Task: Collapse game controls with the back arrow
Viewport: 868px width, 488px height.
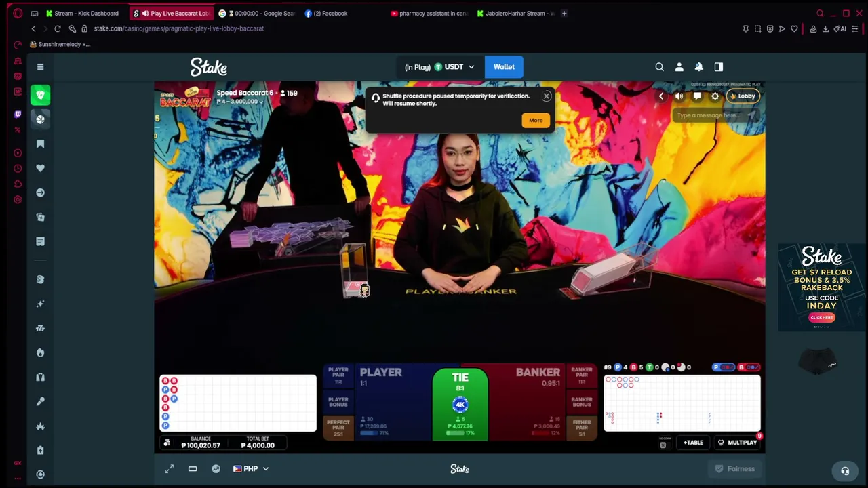Action: tap(661, 96)
